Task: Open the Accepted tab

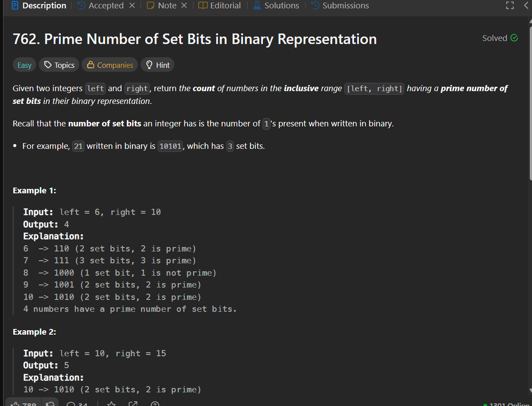Action: pos(101,6)
